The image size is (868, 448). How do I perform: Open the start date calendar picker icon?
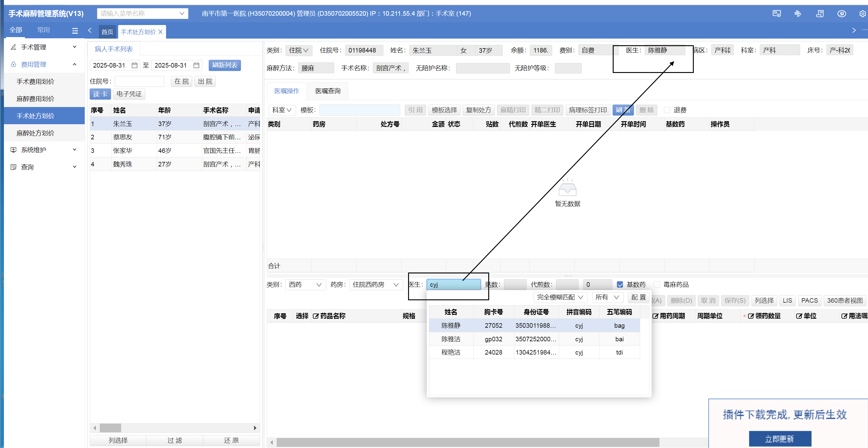pyautogui.click(x=134, y=65)
